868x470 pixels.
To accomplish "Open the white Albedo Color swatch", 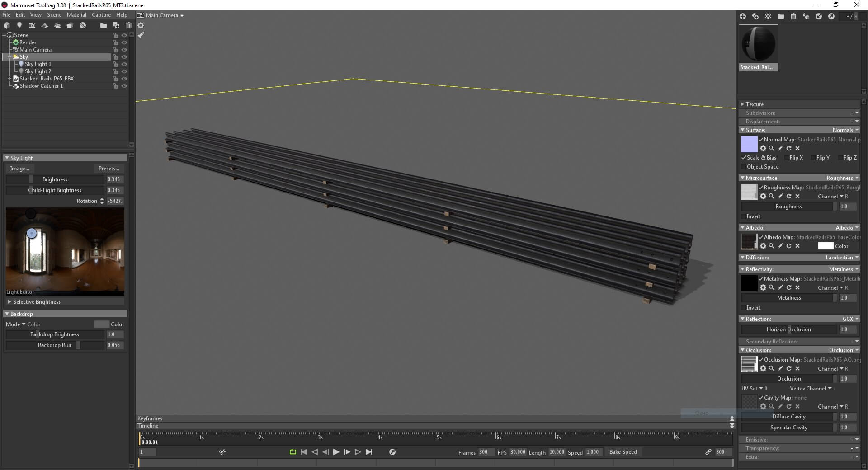I will click(826, 246).
